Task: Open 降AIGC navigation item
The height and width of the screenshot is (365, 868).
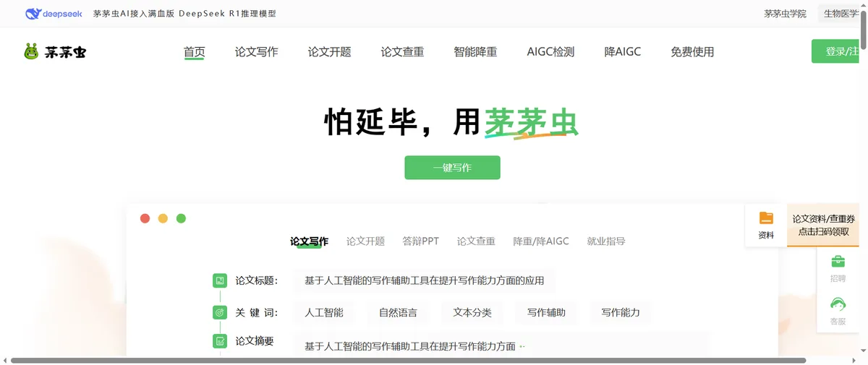Action: pyautogui.click(x=622, y=52)
